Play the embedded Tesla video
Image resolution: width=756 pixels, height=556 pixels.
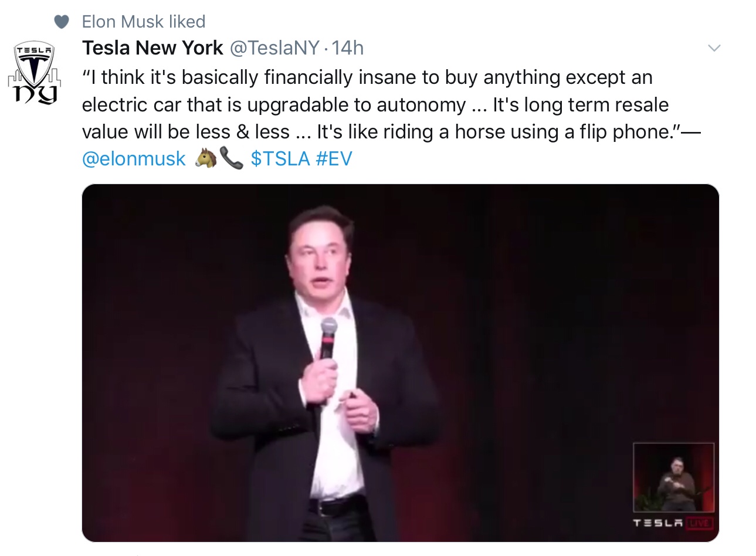coord(400,362)
